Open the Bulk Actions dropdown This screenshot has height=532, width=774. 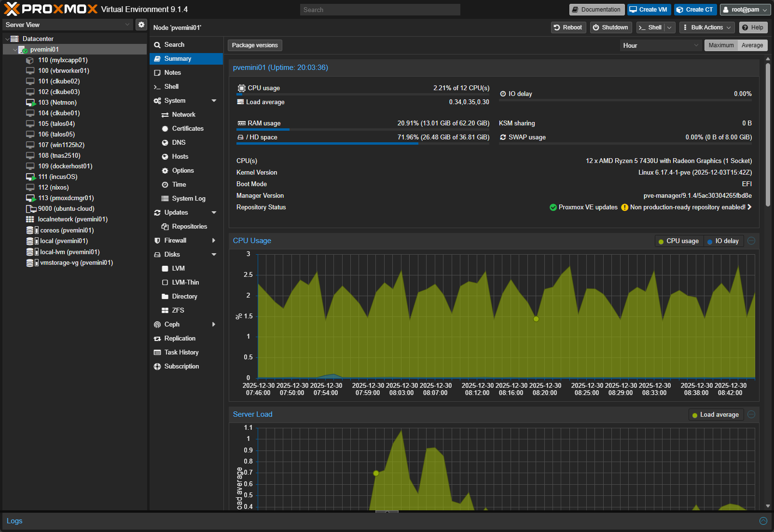pyautogui.click(x=707, y=27)
